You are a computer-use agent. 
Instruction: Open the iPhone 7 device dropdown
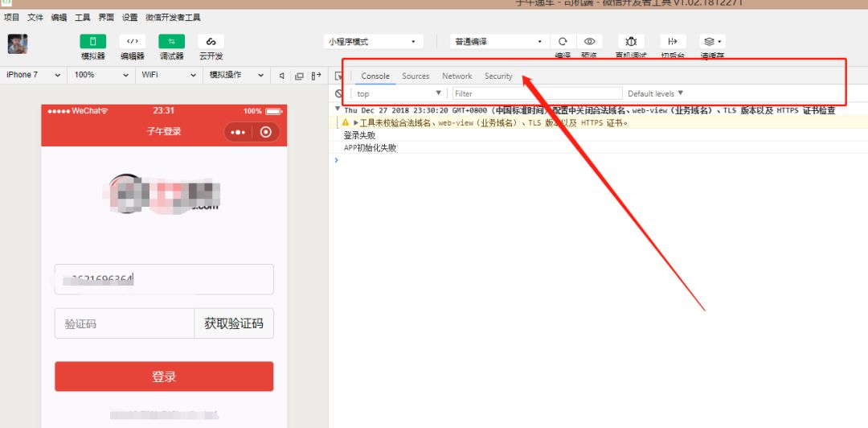(x=33, y=75)
